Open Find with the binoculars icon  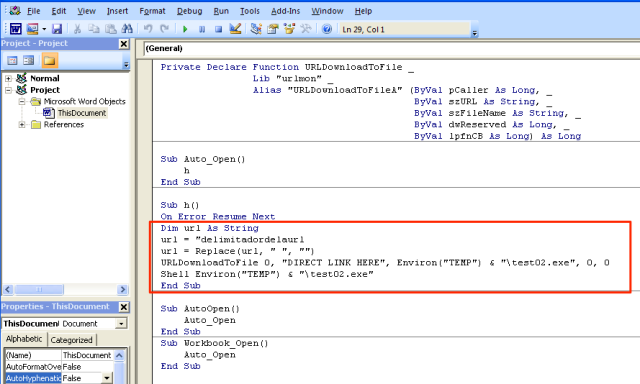(127, 29)
